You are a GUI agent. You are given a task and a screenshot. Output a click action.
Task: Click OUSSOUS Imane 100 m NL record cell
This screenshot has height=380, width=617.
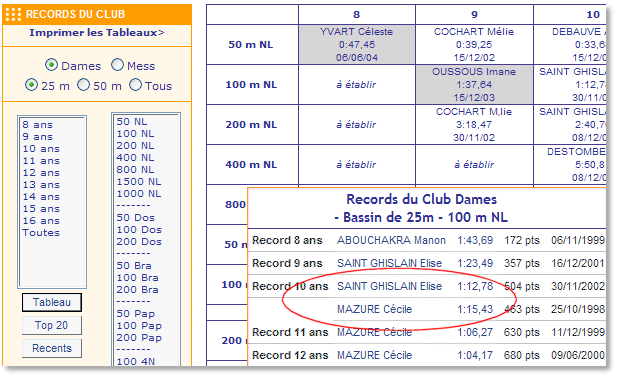474,85
